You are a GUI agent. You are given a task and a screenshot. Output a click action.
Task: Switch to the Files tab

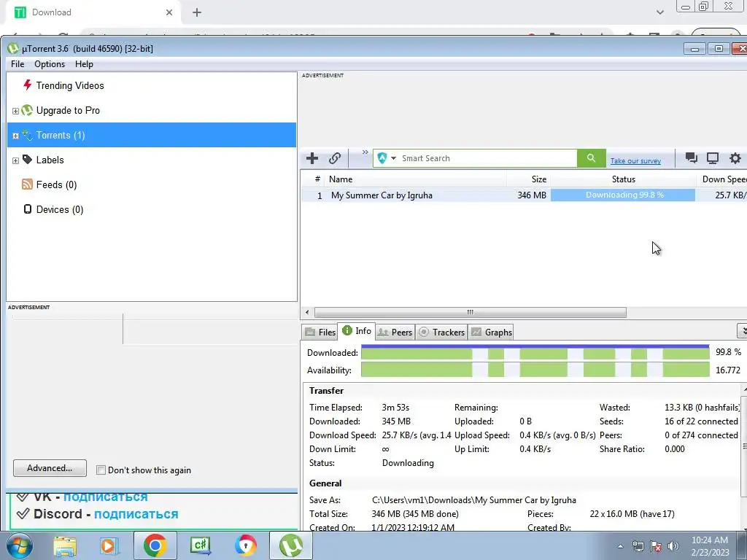(x=320, y=332)
